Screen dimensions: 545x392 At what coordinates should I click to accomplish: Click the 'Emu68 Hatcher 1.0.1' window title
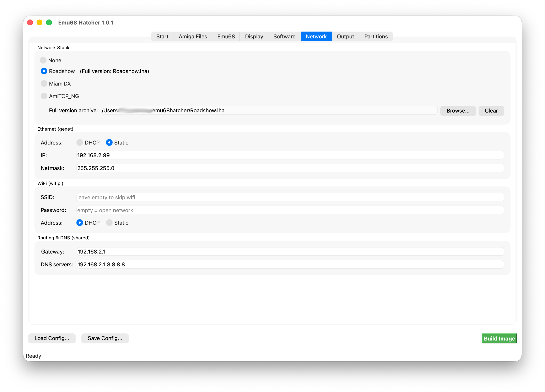tap(86, 23)
